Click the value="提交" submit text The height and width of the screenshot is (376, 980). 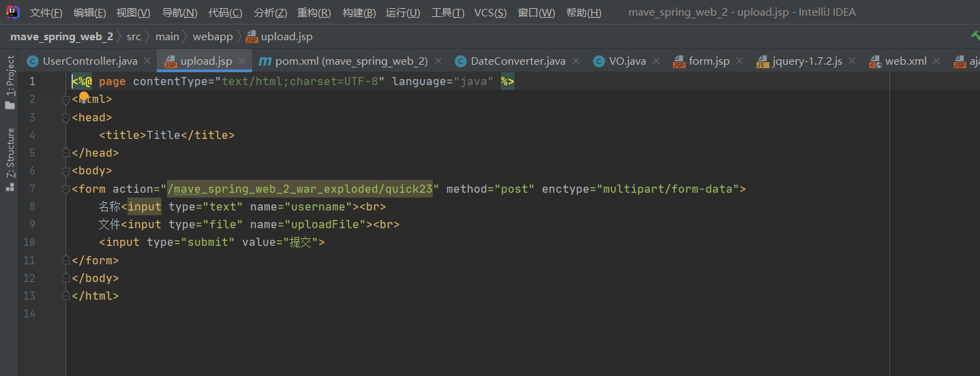280,242
